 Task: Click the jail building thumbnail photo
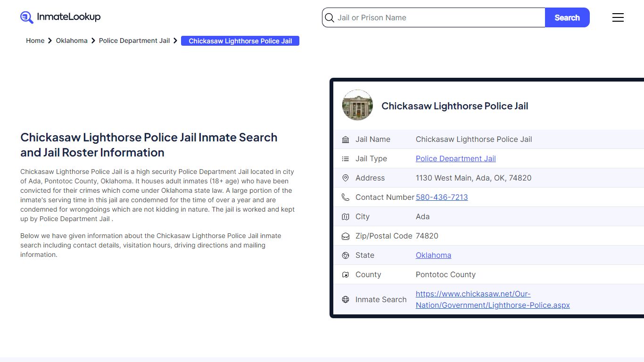[x=357, y=105]
